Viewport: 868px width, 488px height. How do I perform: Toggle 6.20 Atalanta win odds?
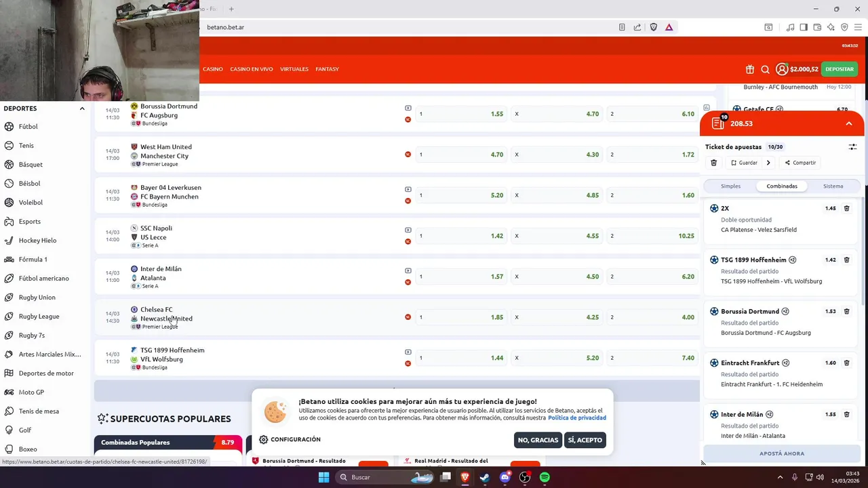coord(652,277)
